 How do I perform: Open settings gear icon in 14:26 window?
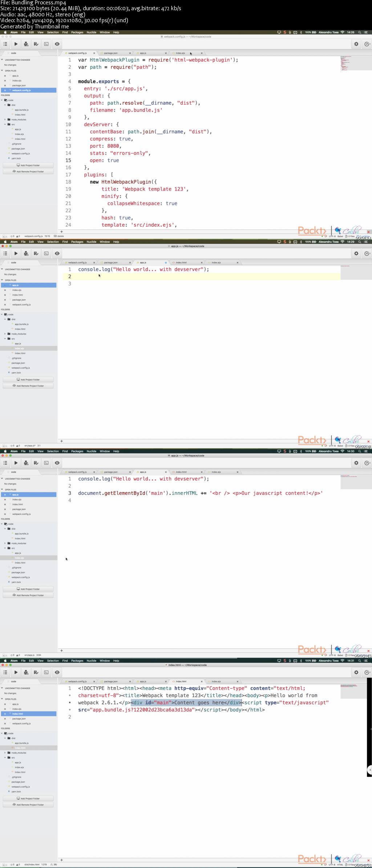click(x=356, y=44)
